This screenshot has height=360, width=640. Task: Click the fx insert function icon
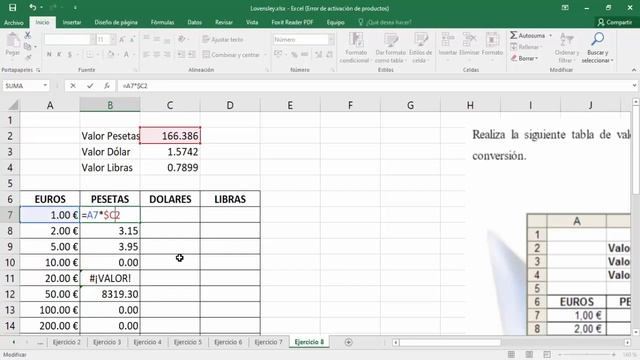tap(107, 86)
